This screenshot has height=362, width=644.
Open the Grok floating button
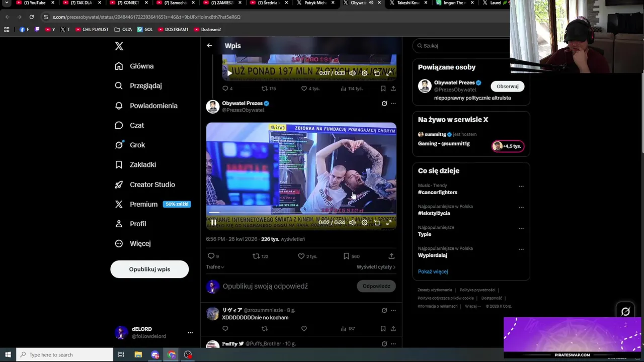click(x=625, y=312)
